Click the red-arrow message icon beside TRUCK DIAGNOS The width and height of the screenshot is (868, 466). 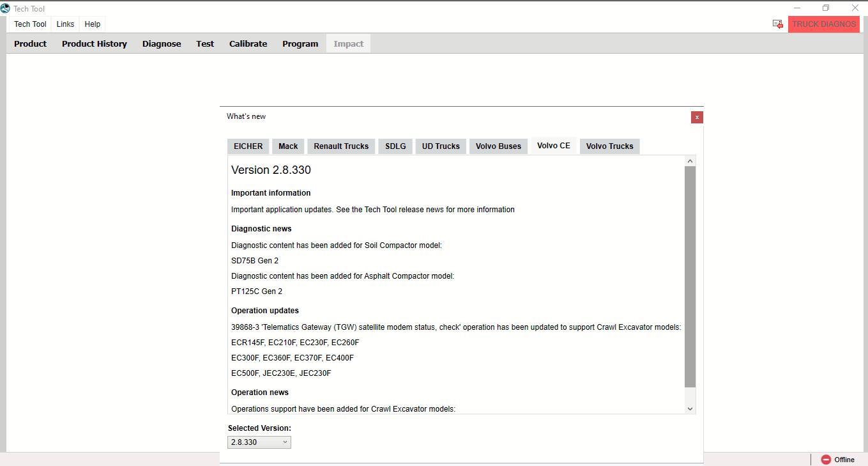[777, 24]
